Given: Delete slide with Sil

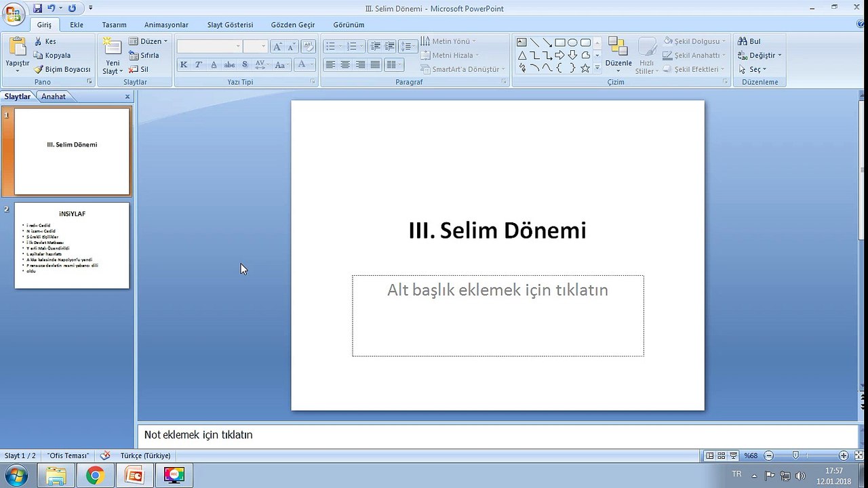Looking at the screenshot, I should (x=139, y=69).
